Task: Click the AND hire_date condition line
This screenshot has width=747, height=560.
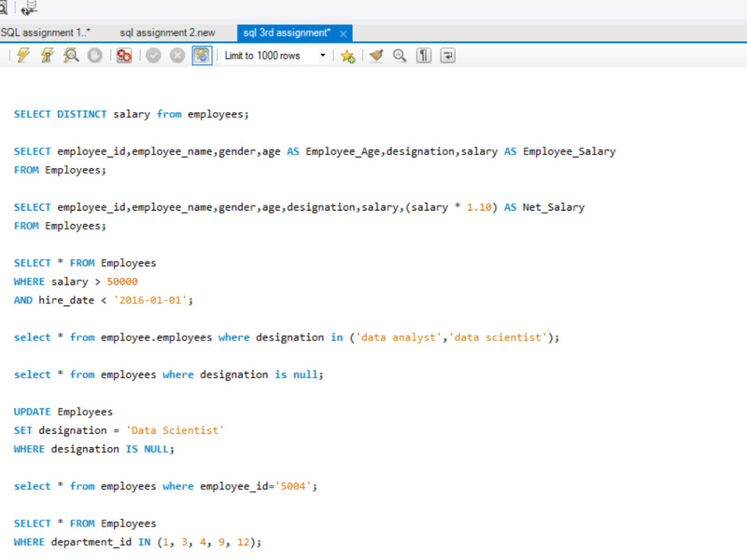Action: (x=103, y=300)
